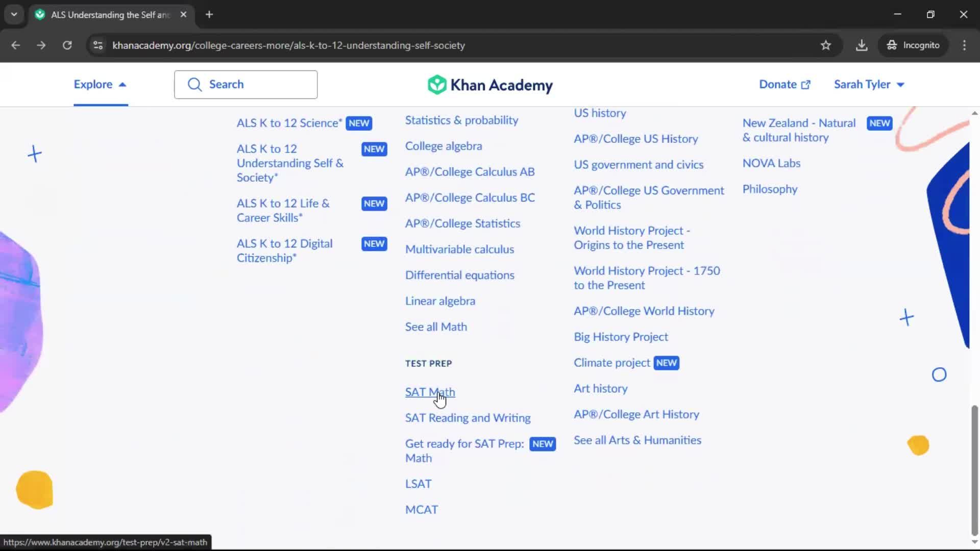Open AP®/College Art History
Image resolution: width=980 pixels, height=551 pixels.
coord(636,415)
